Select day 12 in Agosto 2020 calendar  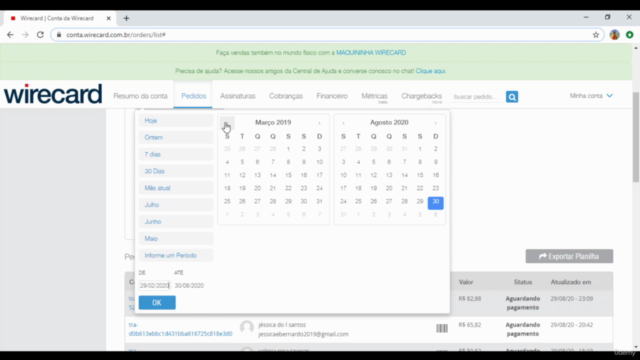tap(373, 175)
